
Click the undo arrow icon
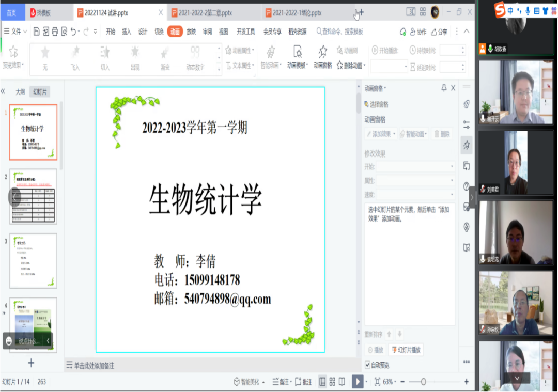pyautogui.click(x=73, y=32)
